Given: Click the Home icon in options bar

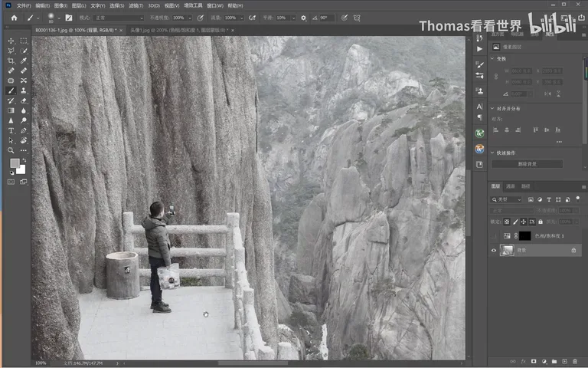Looking at the screenshot, I should click(x=14, y=18).
